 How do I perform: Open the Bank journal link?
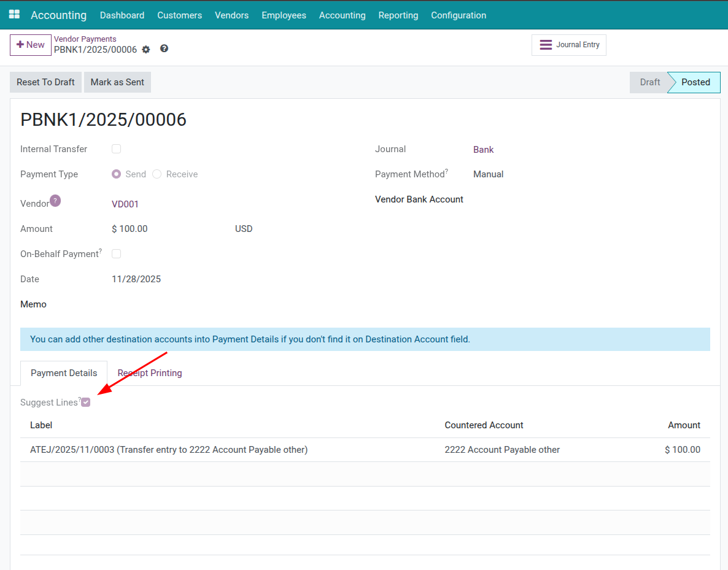tap(483, 150)
